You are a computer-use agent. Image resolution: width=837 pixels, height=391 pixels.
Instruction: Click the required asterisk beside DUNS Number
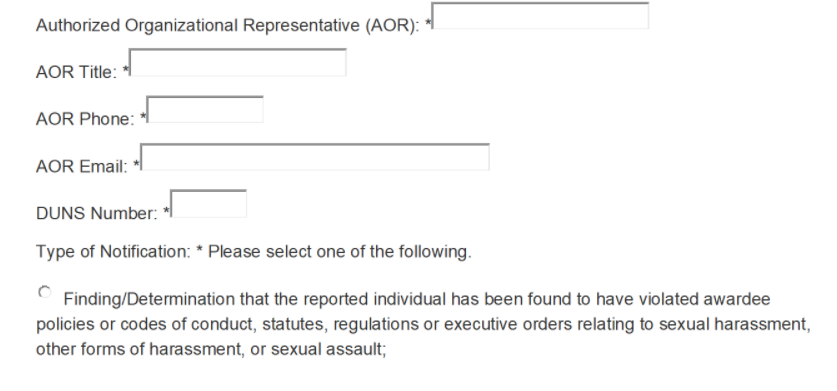coord(167,210)
